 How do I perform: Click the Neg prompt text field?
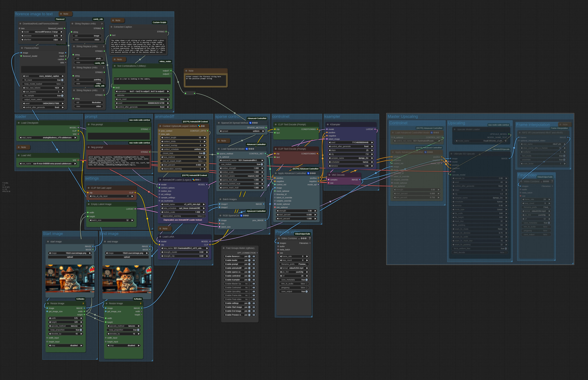tap(119, 161)
